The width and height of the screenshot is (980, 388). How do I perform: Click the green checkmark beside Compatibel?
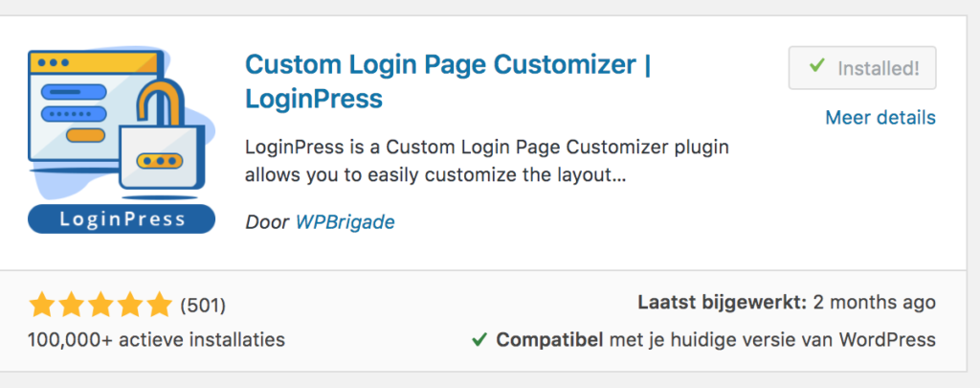click(479, 340)
